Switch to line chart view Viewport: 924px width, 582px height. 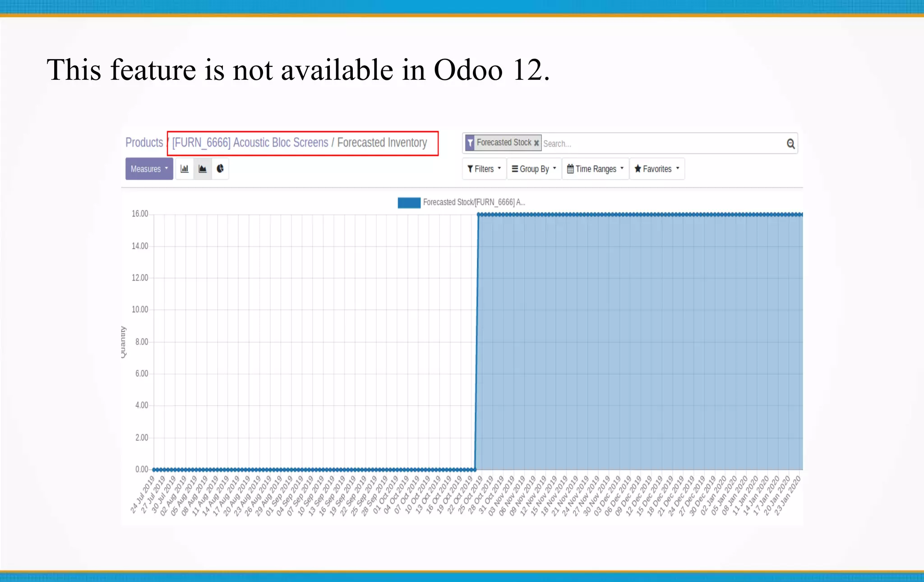point(203,169)
